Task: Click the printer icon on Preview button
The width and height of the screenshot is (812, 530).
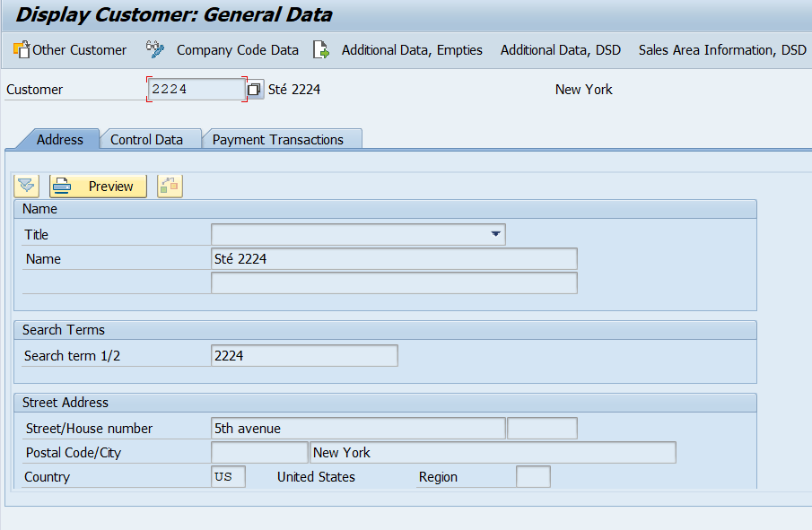Action: [62, 186]
